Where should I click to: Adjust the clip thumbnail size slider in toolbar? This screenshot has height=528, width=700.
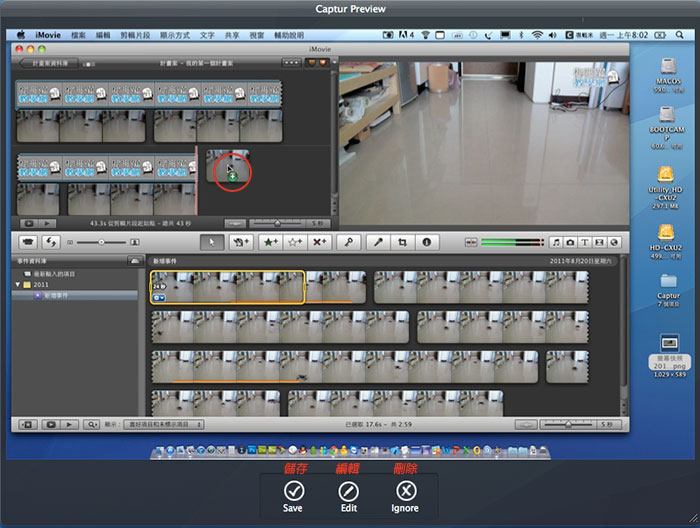(x=101, y=242)
